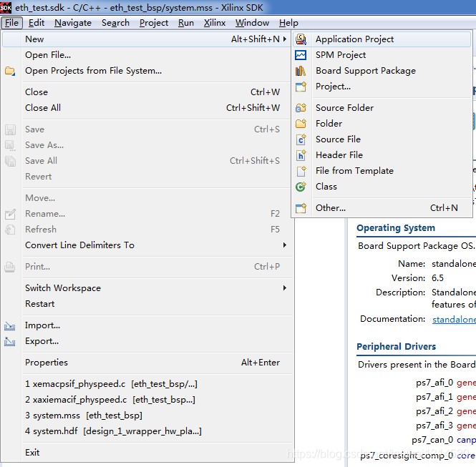The height and width of the screenshot is (467, 476).
Task: Select Import... menu entry
Action: [x=147, y=325]
